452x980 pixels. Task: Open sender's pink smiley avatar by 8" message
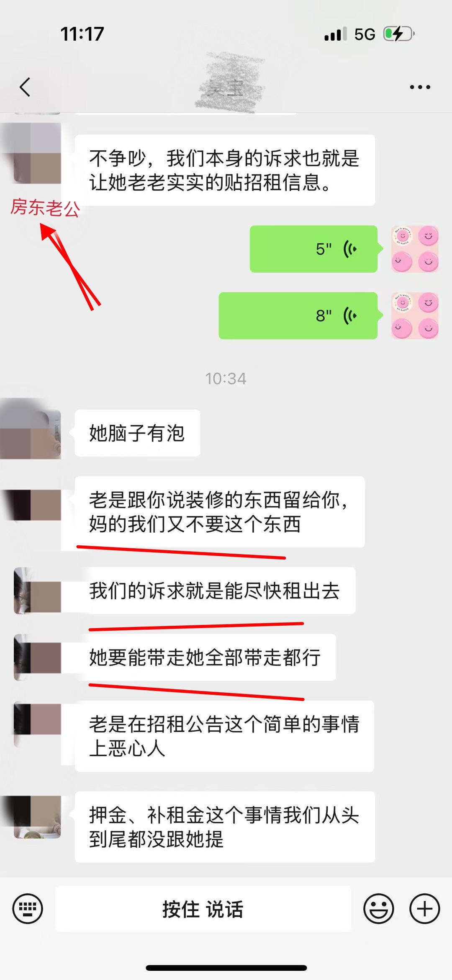(x=415, y=315)
